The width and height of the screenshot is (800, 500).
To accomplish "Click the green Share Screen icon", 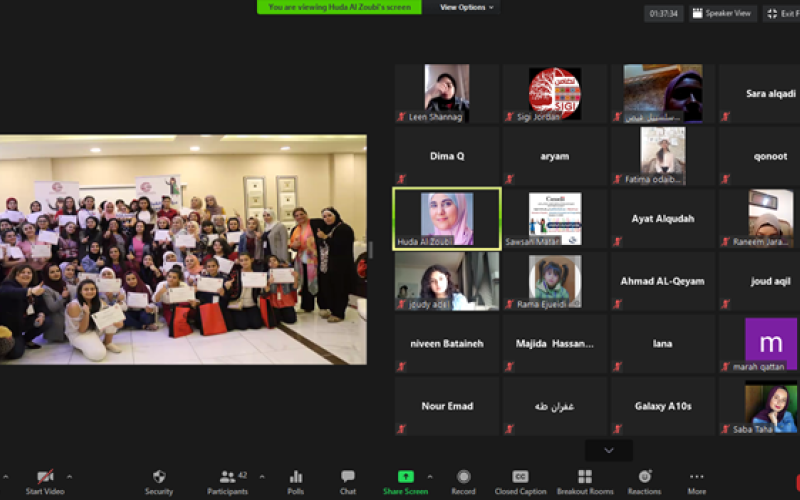I will tap(405, 477).
